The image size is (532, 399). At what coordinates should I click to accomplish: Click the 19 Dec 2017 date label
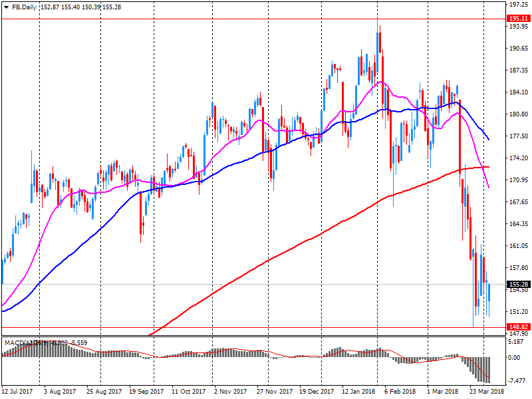click(317, 391)
